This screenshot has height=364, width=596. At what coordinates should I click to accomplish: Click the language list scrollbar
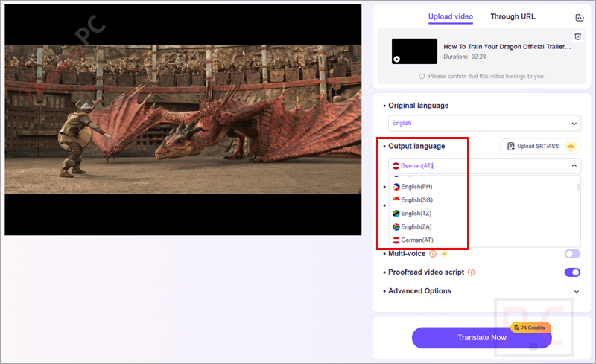(579, 187)
